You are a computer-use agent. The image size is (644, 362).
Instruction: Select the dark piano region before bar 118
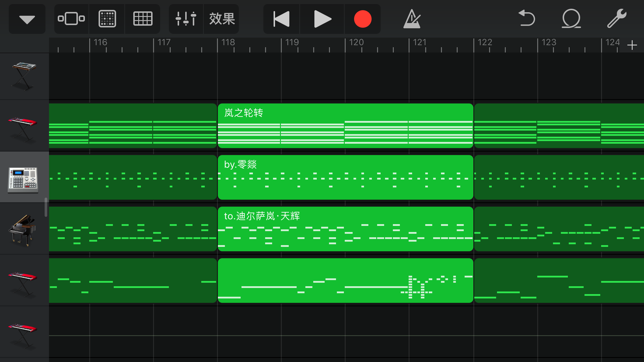pyautogui.click(x=133, y=229)
